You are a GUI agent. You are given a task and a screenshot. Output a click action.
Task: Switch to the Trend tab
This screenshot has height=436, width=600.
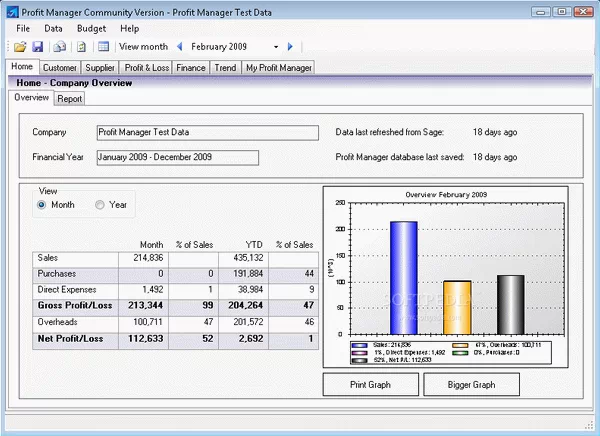point(225,68)
